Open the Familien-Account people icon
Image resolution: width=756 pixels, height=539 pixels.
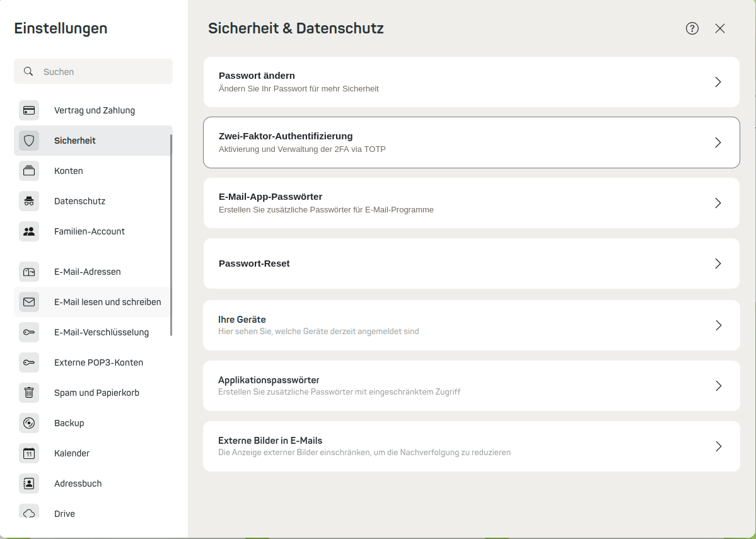click(x=29, y=231)
